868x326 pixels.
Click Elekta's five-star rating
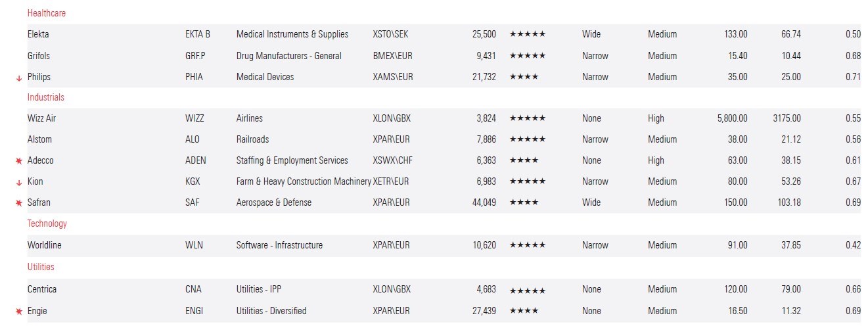pyautogui.click(x=527, y=34)
